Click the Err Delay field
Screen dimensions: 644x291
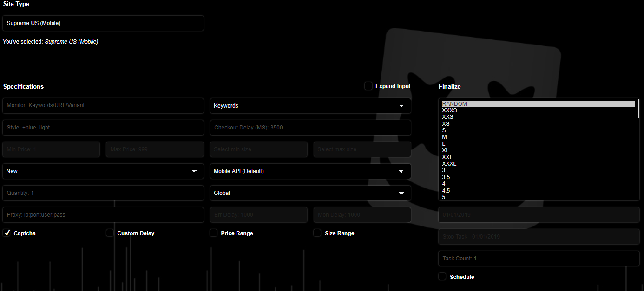(259, 215)
